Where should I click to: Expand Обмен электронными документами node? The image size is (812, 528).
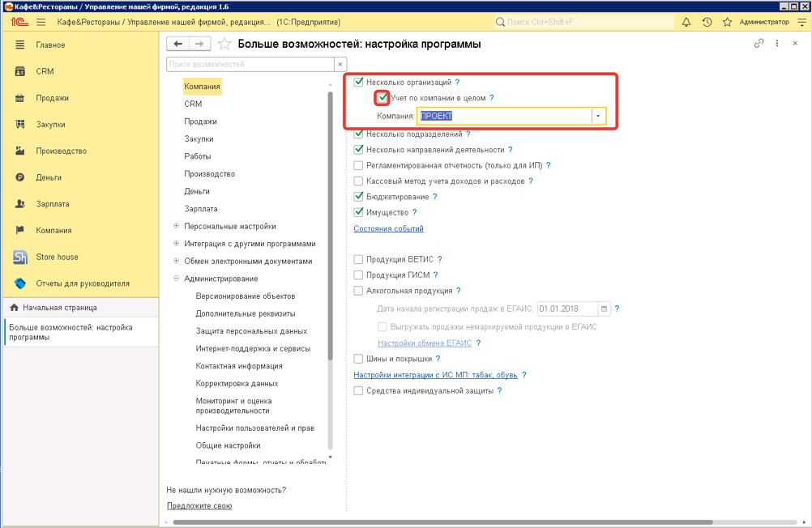(176, 261)
